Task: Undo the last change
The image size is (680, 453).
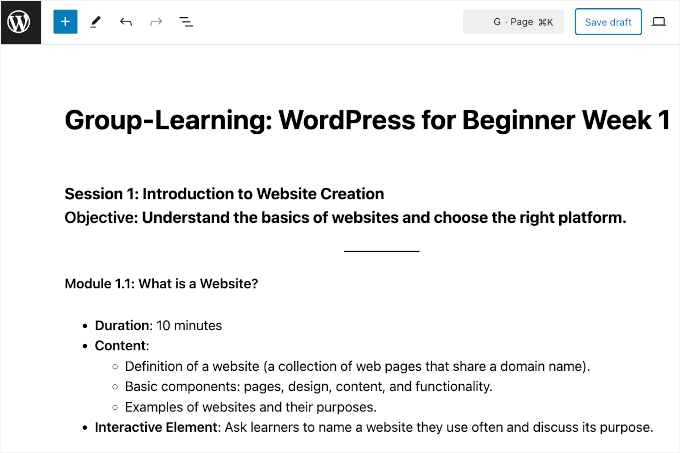Action: [x=126, y=22]
